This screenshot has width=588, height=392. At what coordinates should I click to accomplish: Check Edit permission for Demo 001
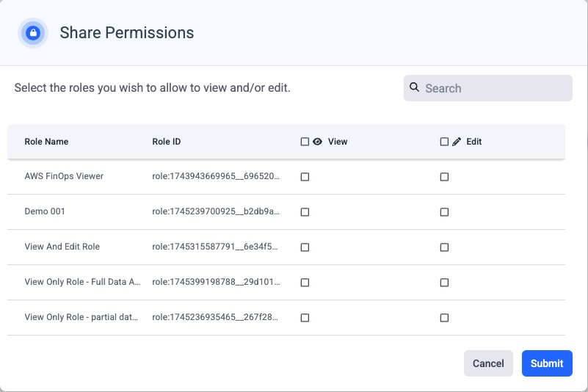click(444, 212)
